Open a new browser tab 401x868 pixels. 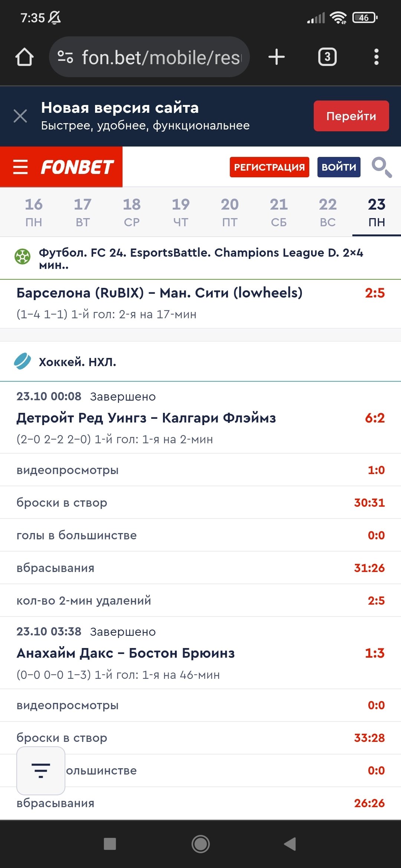(x=277, y=57)
